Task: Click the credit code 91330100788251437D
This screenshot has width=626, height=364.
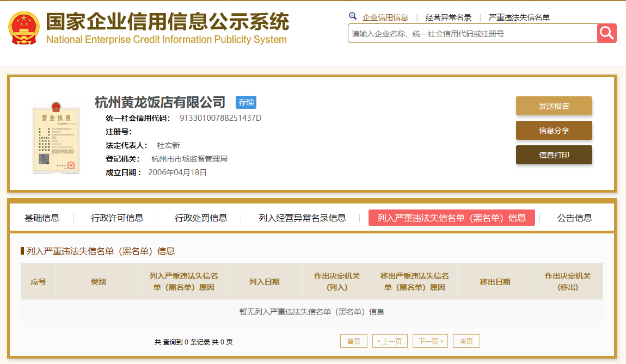Action: [x=220, y=118]
